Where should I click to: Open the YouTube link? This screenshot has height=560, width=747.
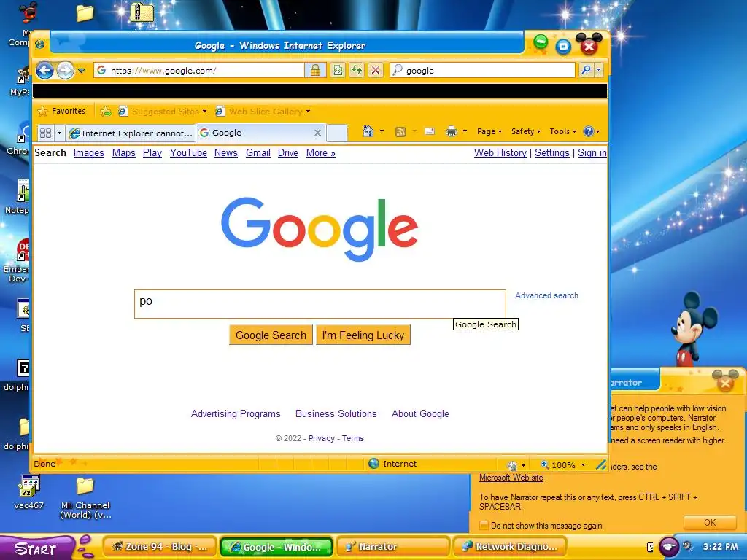(189, 153)
